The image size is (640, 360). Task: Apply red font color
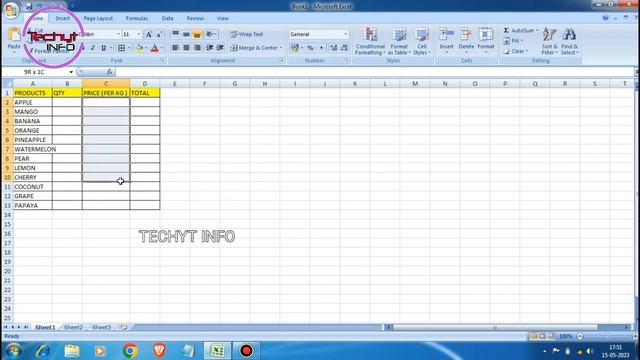[x=155, y=48]
